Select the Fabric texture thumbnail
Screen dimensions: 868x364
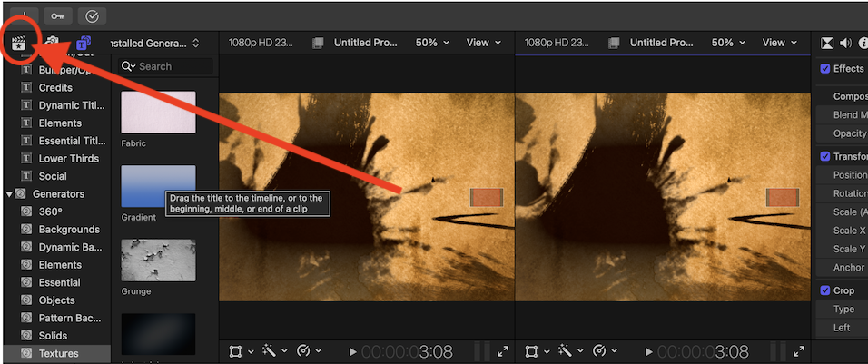[158, 113]
